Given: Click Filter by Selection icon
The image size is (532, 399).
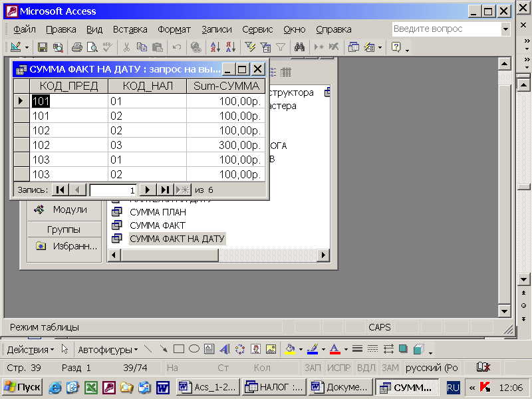Looking at the screenshot, I should pos(250,47).
